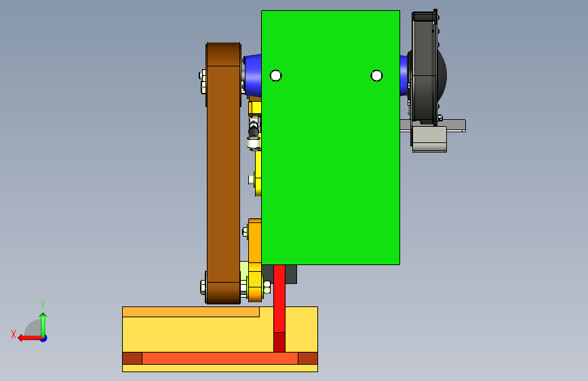Select the brown drive belt
Viewport: 588px width, 381px height.
(x=223, y=174)
